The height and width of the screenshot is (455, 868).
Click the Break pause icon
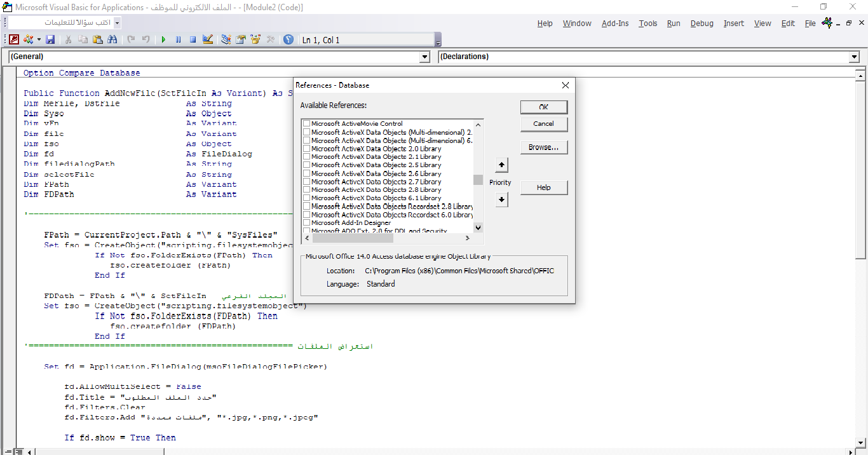click(178, 39)
